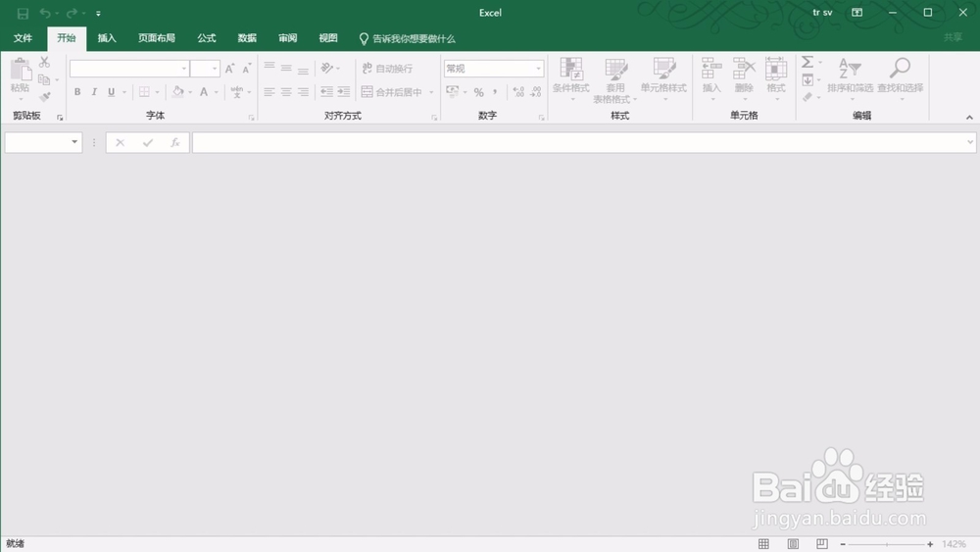Click the AutoSum sigma icon

pyautogui.click(x=808, y=62)
